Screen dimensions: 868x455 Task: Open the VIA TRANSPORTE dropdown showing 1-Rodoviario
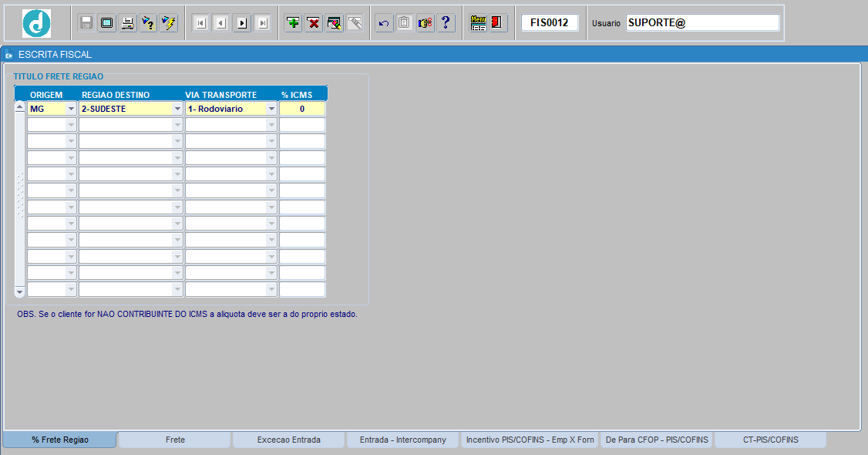[271, 109]
